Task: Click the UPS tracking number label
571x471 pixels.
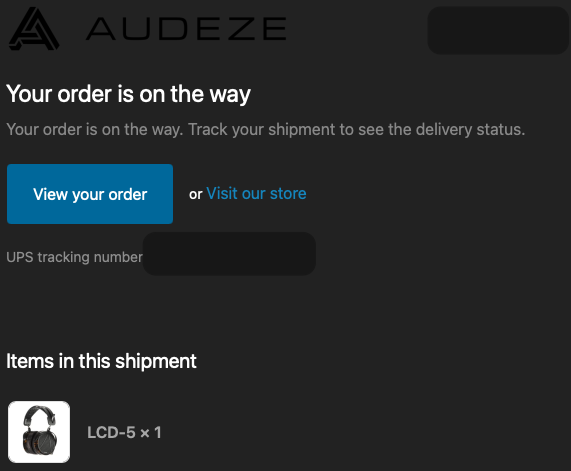Action: 74,257
